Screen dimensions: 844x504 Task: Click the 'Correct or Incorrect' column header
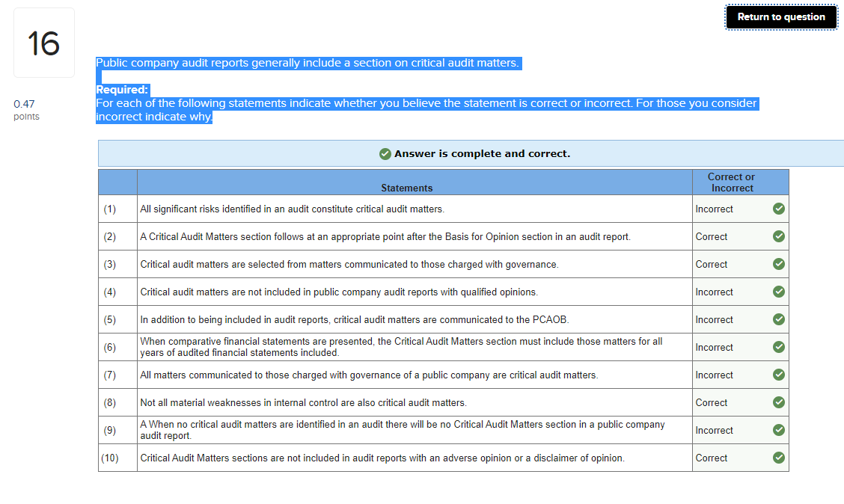pyautogui.click(x=731, y=182)
